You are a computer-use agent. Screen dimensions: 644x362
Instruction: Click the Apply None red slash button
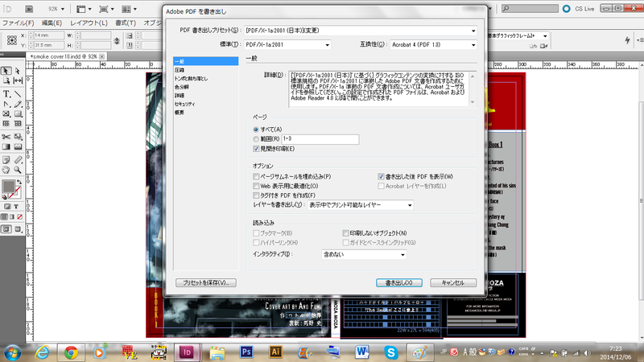(19, 216)
